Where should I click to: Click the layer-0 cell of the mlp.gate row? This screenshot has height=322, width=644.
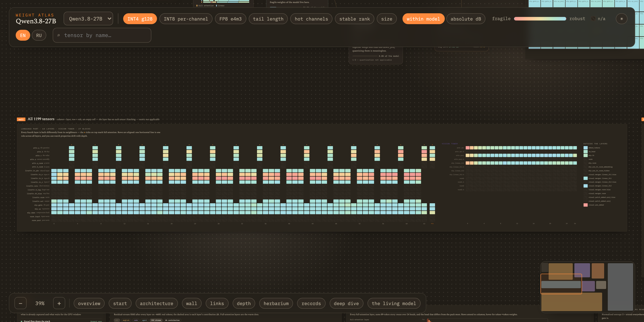click(x=54, y=205)
